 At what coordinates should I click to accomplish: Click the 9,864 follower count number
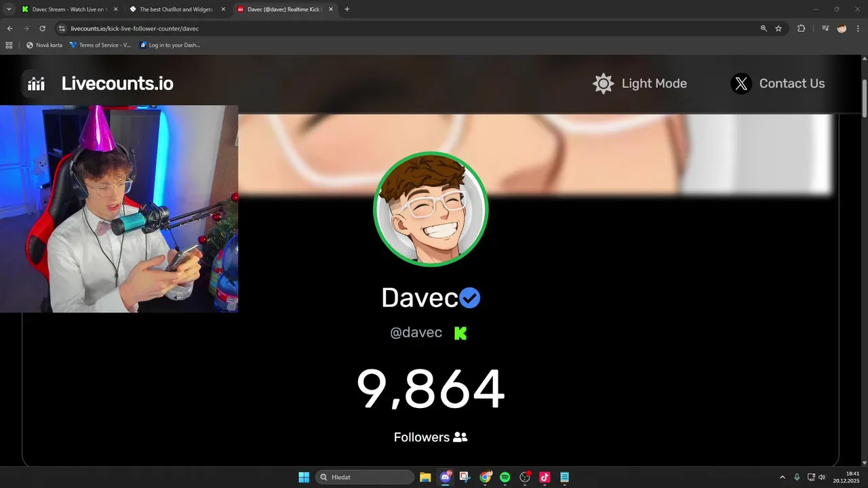[431, 390]
